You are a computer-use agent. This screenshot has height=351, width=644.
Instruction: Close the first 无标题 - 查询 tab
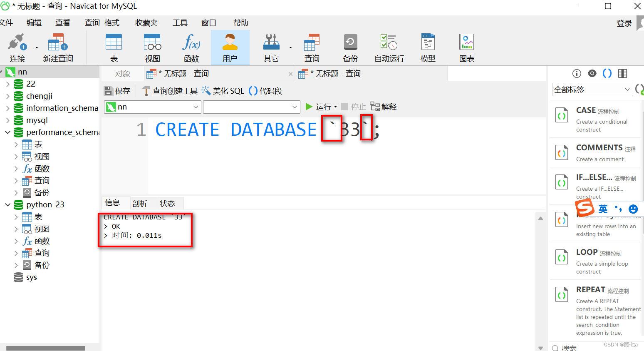click(290, 74)
